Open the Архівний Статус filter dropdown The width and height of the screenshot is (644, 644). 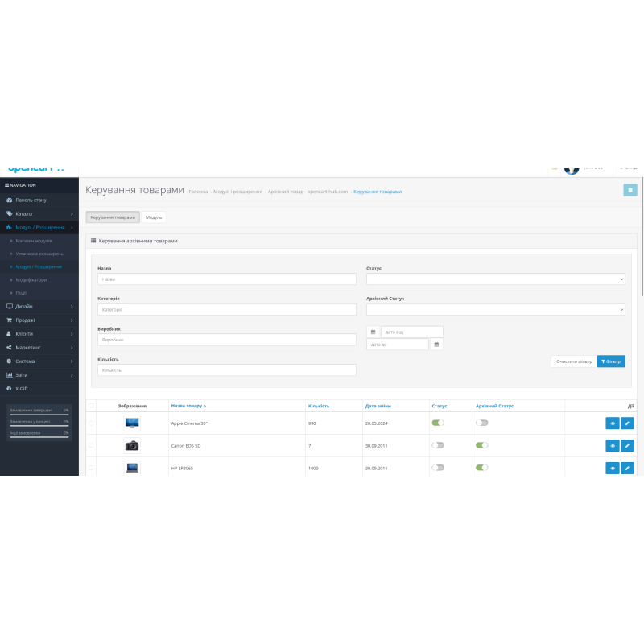click(495, 309)
